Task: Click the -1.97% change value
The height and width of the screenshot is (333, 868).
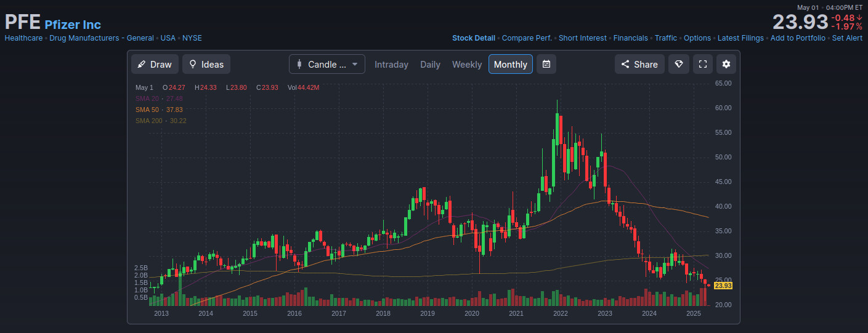Action: (x=846, y=26)
